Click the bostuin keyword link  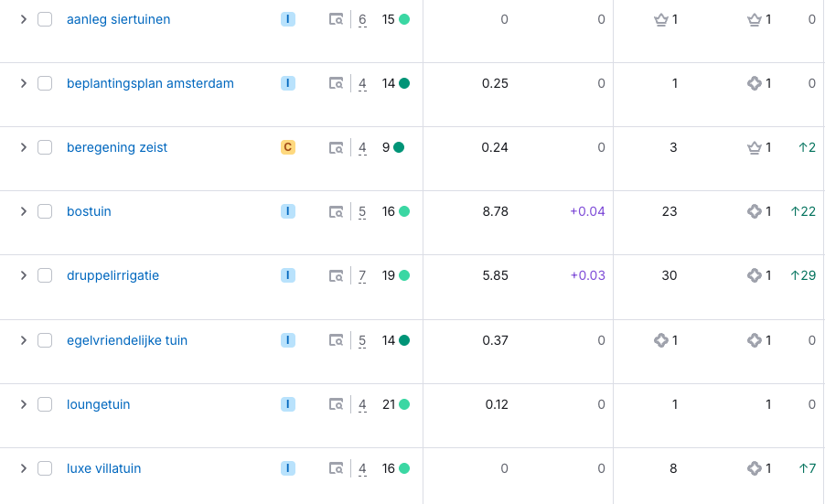pyautogui.click(x=89, y=211)
